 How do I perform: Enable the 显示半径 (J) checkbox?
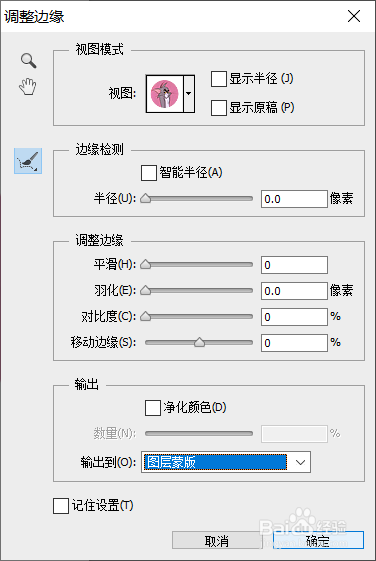click(219, 79)
